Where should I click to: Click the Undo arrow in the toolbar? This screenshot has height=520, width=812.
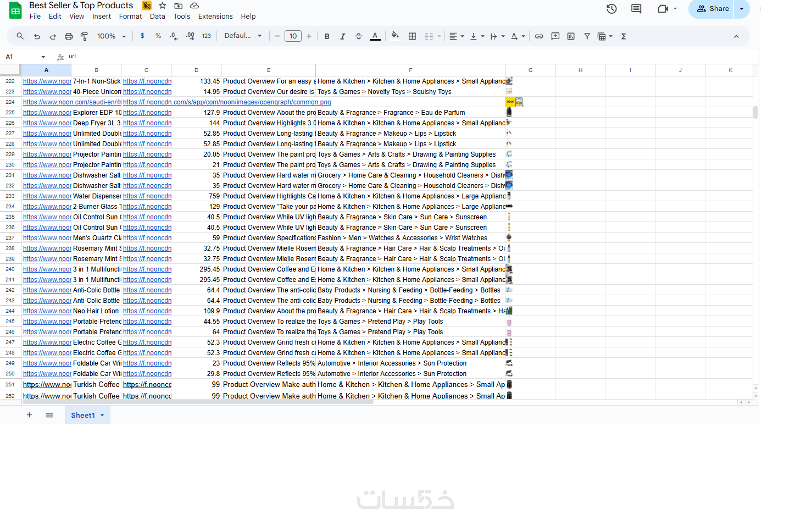(x=37, y=36)
